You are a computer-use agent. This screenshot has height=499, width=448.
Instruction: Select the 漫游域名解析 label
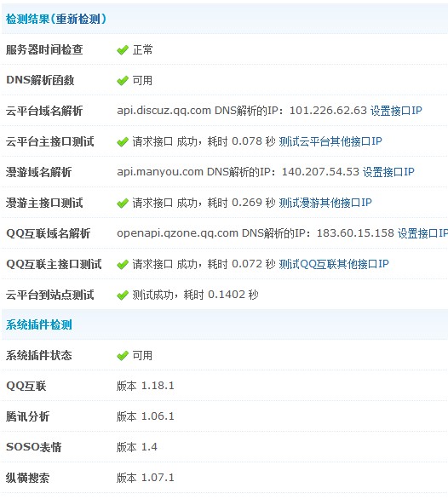(38, 172)
